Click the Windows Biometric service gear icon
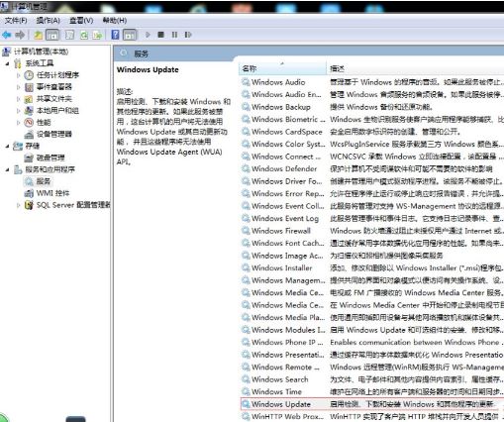This screenshot has height=422, width=504. (x=246, y=119)
